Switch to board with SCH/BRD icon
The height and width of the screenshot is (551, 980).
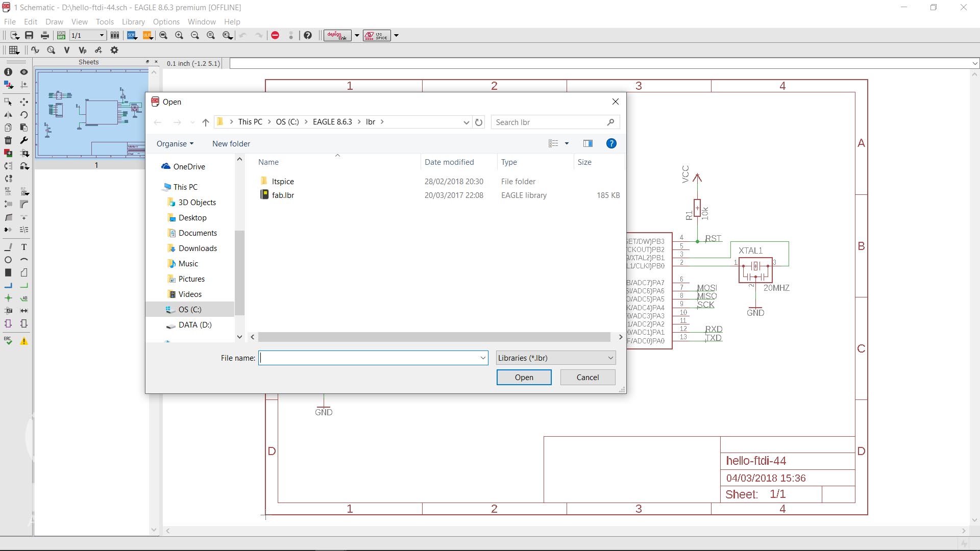tap(61, 35)
